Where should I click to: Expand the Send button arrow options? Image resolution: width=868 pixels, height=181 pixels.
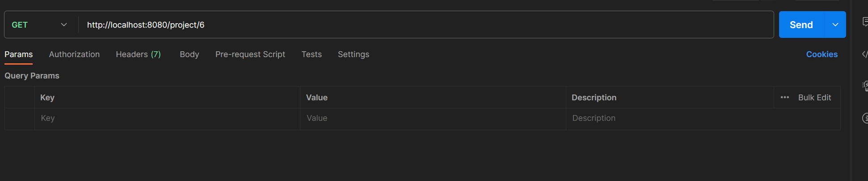coord(835,25)
